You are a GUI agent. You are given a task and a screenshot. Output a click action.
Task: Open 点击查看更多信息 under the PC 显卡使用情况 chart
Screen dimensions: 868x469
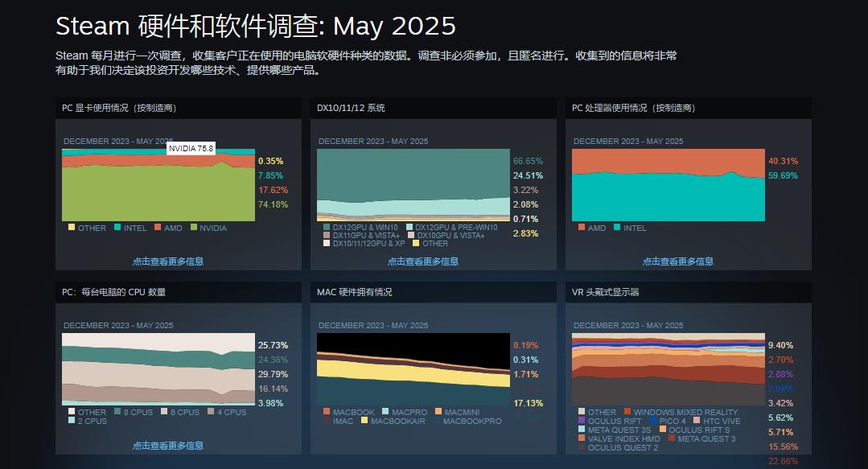coord(168,261)
